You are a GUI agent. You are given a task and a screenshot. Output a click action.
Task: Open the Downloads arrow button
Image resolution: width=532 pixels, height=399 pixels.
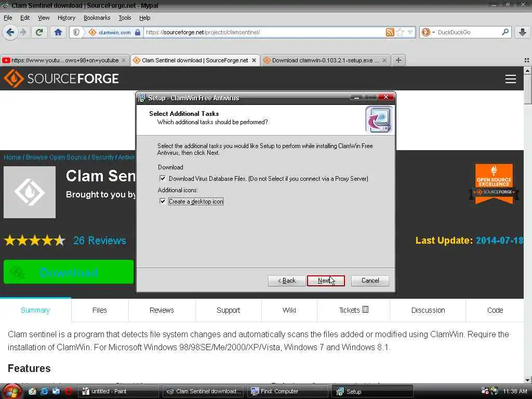coord(523,32)
